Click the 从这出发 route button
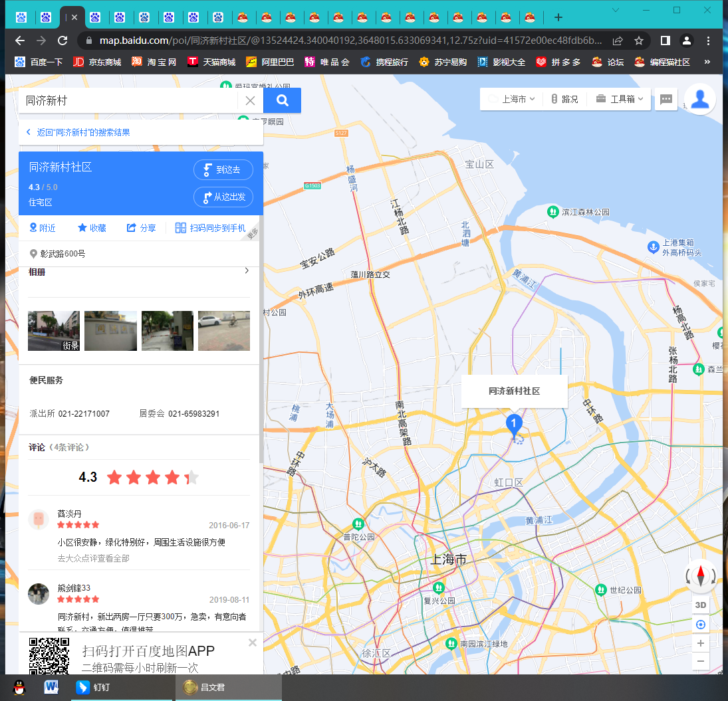 [223, 197]
